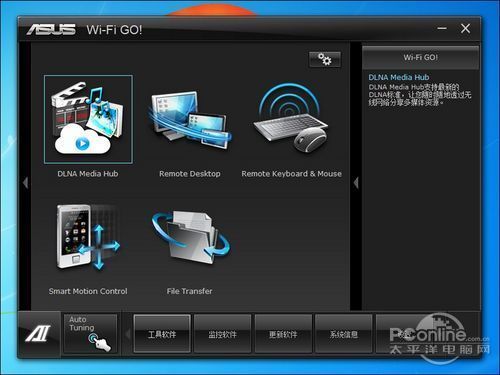
Task: Click the blue DLNA Media Hub heading
Action: point(399,77)
